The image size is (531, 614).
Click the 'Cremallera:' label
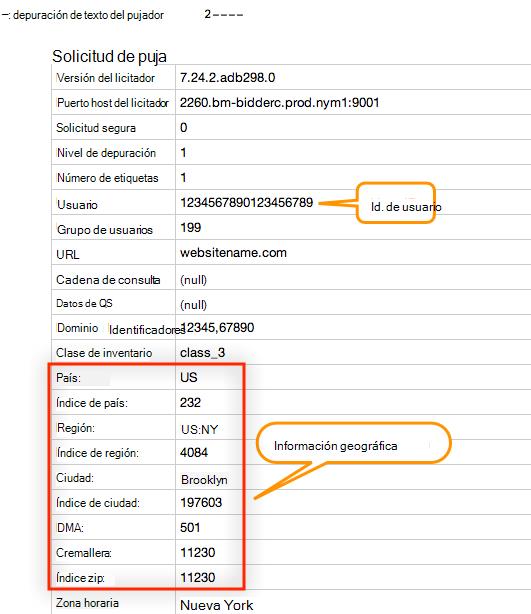84,553
